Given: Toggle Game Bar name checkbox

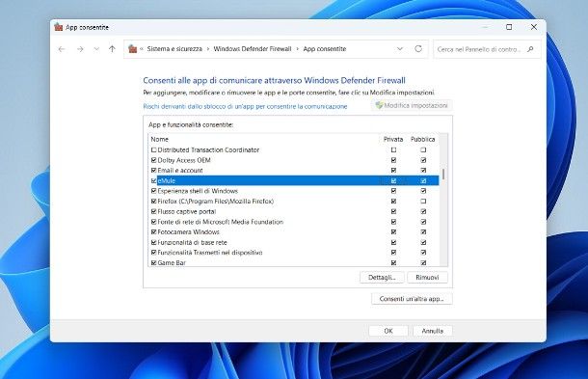Looking at the screenshot, I should pyautogui.click(x=154, y=262).
